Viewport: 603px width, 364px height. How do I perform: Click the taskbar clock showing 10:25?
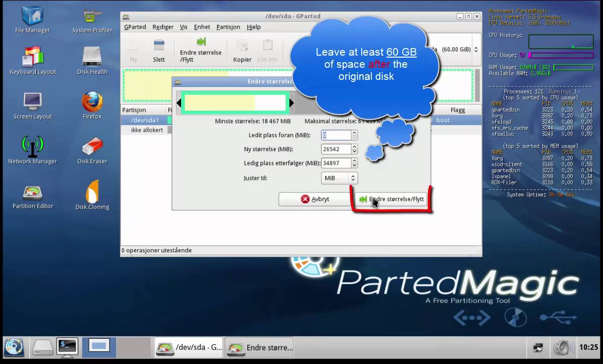pyautogui.click(x=588, y=347)
